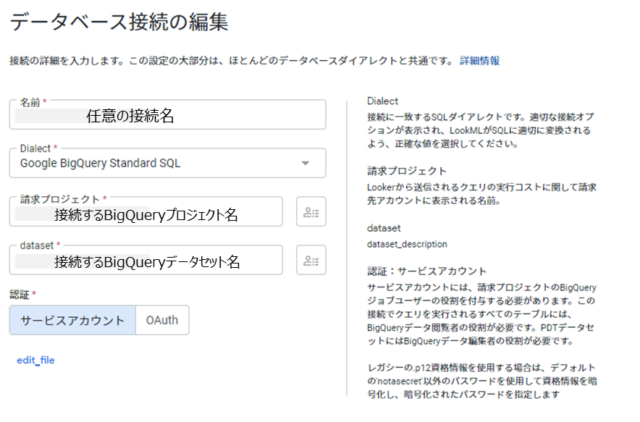Click the 請求プロジェクト heading in help panel
The image size is (640, 422).
click(407, 171)
